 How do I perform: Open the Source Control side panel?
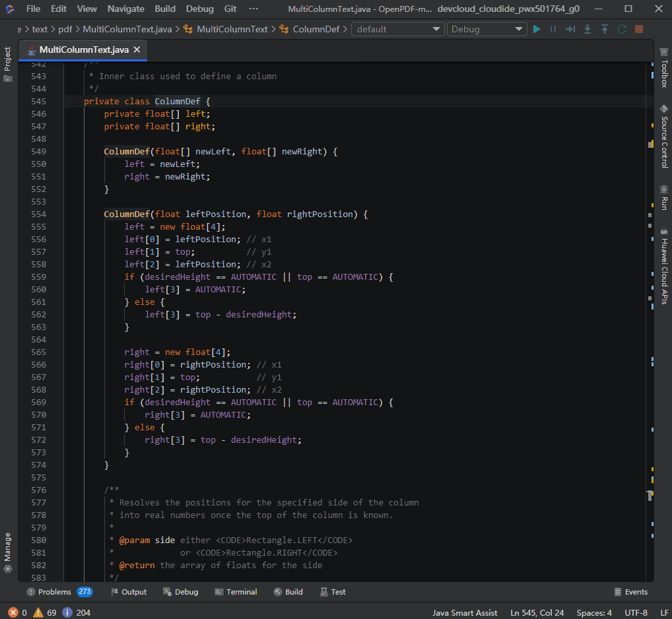point(663,136)
